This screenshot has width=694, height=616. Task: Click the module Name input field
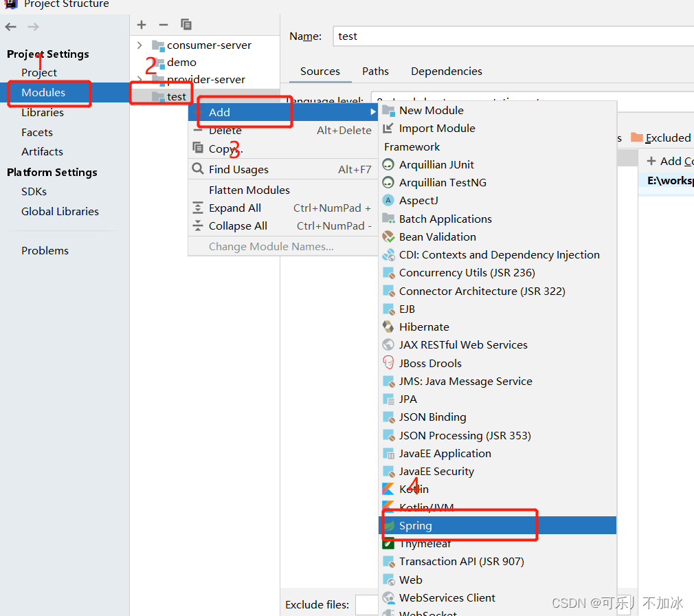coord(513,36)
